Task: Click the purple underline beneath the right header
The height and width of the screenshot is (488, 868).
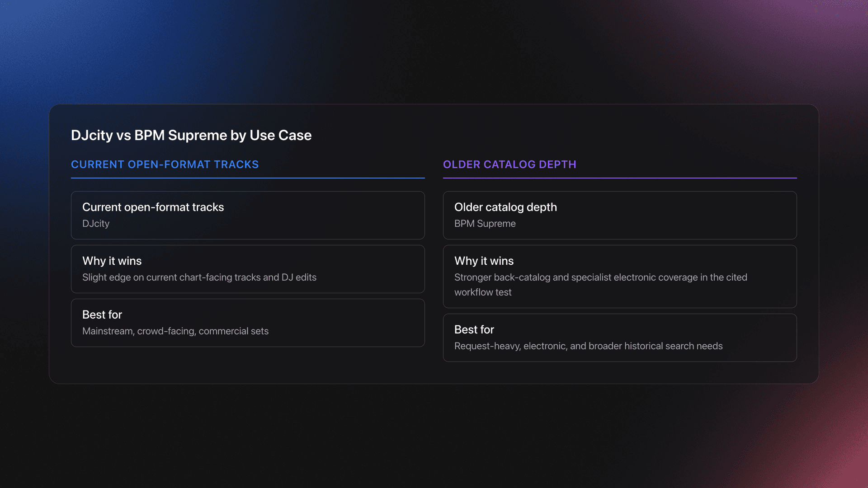Action: click(619, 178)
